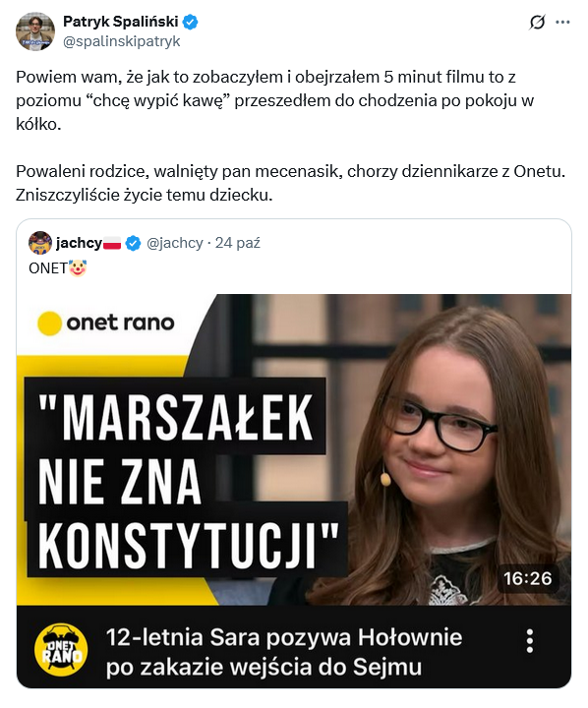Click the Patryk Spaliński display name
This screenshot has width=588, height=708.
point(121,22)
